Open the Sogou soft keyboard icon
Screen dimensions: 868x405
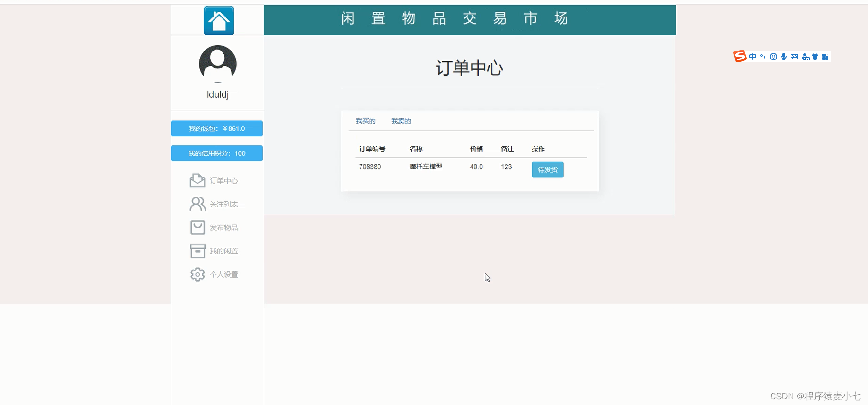pyautogui.click(x=794, y=57)
